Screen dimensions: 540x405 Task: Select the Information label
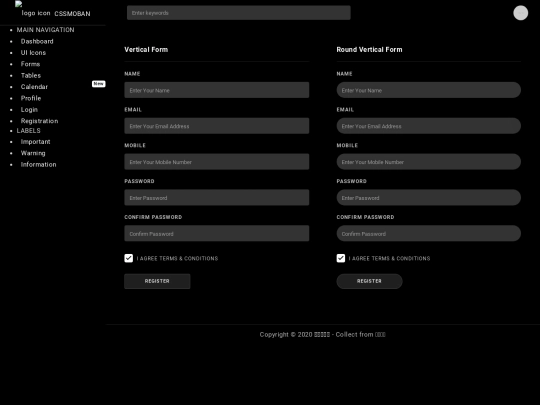point(38,164)
